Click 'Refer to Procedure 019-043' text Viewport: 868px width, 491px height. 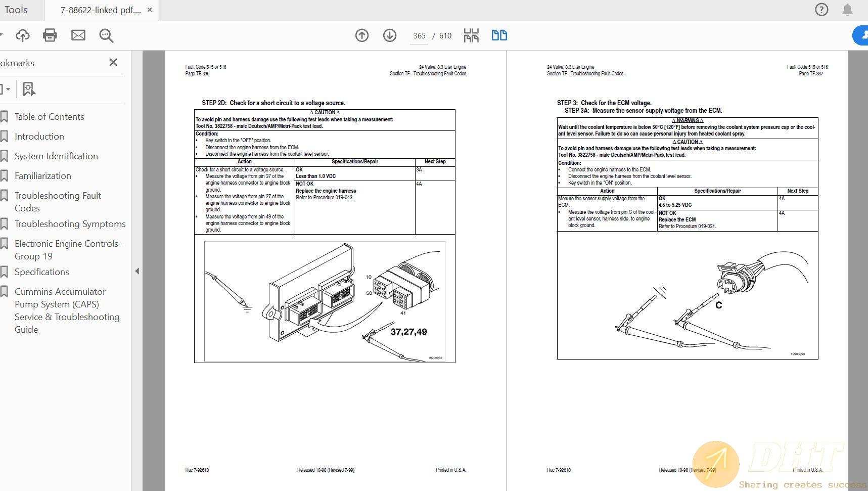pyautogui.click(x=325, y=198)
